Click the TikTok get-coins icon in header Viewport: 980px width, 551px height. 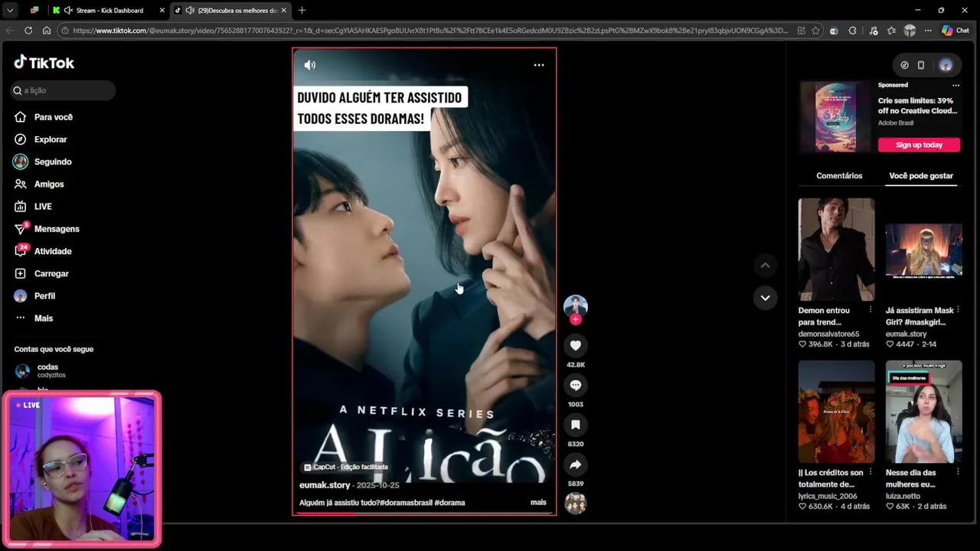(904, 65)
